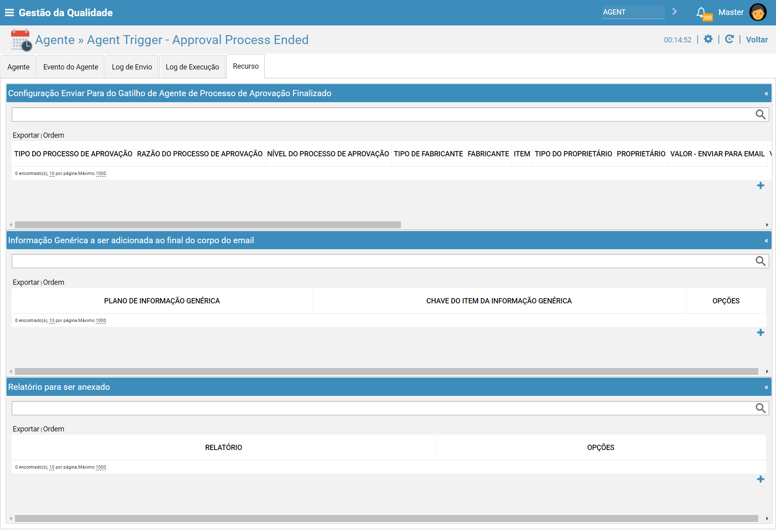
Task: Search icon in Configuração Enviar Para section
Action: coord(761,115)
